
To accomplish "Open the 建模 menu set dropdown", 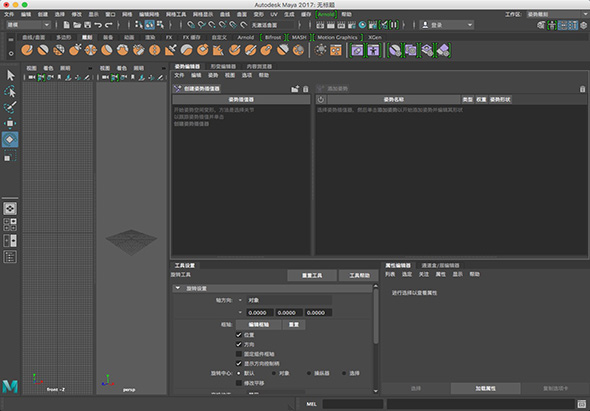I will point(28,25).
